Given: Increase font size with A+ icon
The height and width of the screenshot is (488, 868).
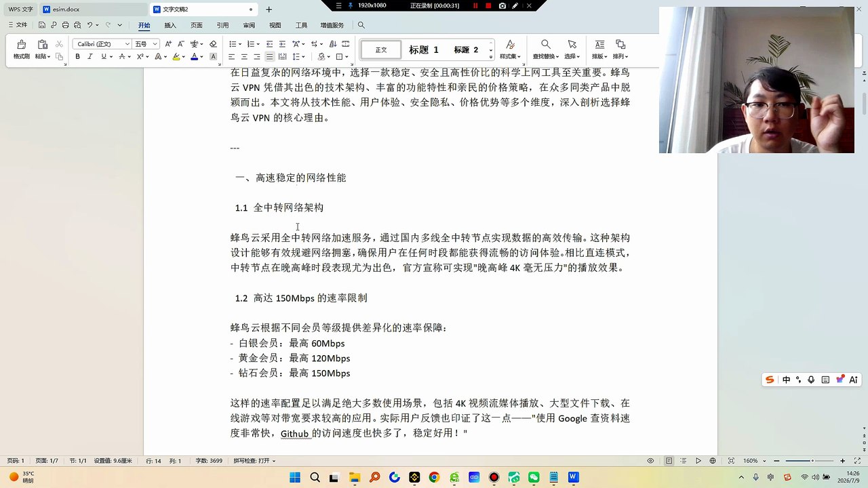Looking at the screenshot, I should click(x=168, y=44).
